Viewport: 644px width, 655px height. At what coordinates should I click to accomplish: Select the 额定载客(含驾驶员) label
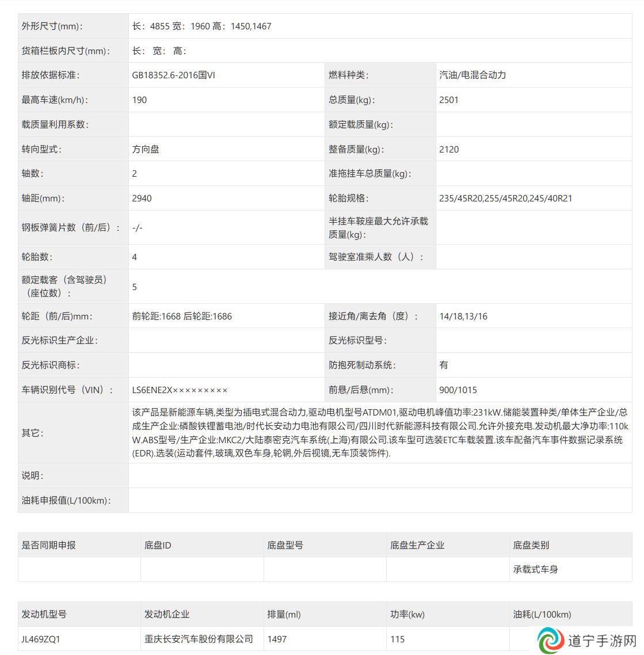(64, 286)
